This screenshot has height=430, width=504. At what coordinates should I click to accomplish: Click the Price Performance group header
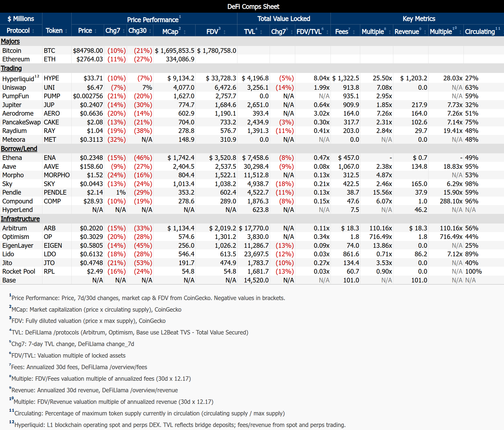pyautogui.click(x=154, y=19)
